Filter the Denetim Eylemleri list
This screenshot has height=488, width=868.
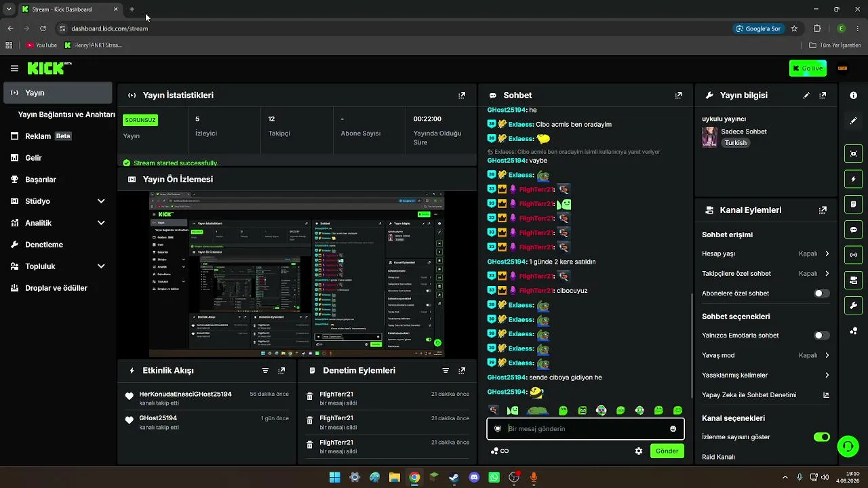click(x=446, y=371)
